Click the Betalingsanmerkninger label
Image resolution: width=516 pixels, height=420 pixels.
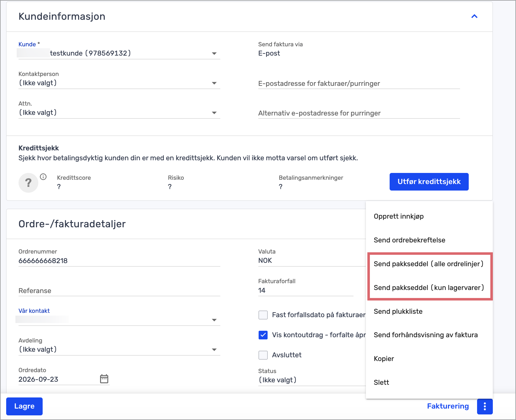click(311, 178)
